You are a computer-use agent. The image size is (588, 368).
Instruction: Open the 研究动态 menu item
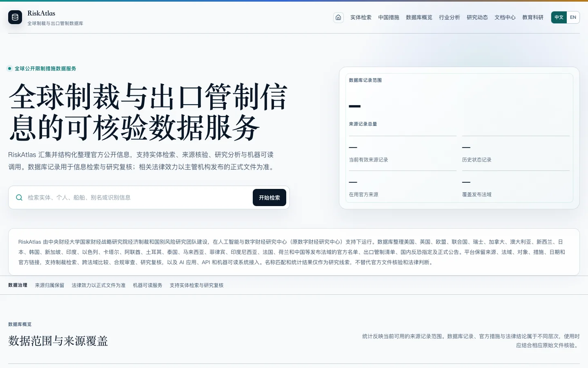(477, 17)
